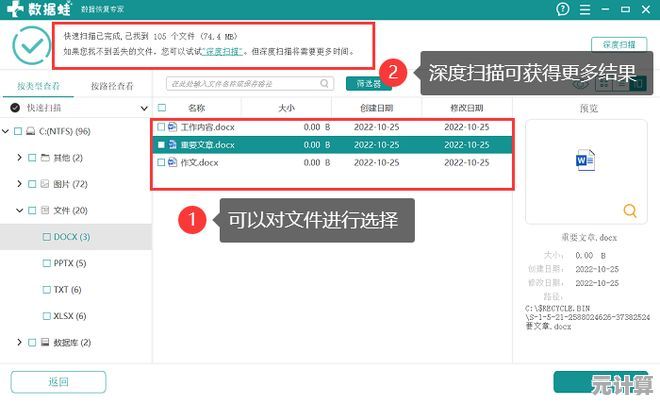Viewport: 660px width, 404px height.
Task: Toggle the select-all checkbox in header
Action: (162, 108)
